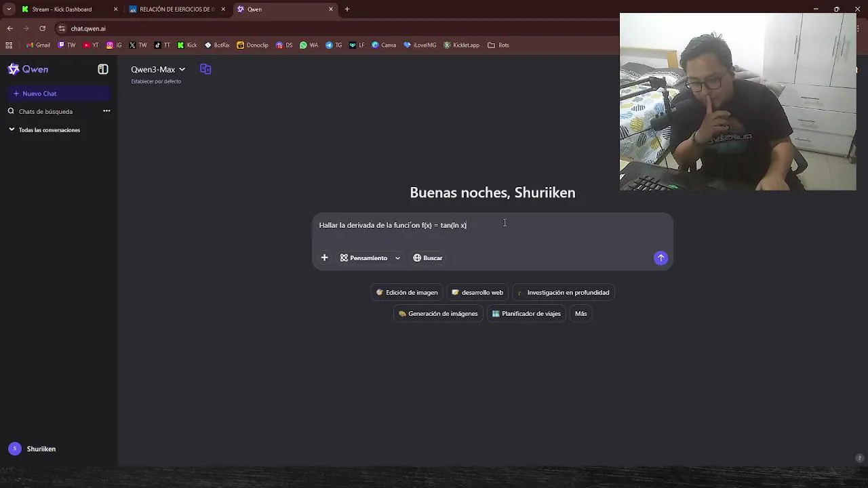The width and height of the screenshot is (868, 488).
Task: Click Establecer por defecto link
Action: click(x=156, y=81)
